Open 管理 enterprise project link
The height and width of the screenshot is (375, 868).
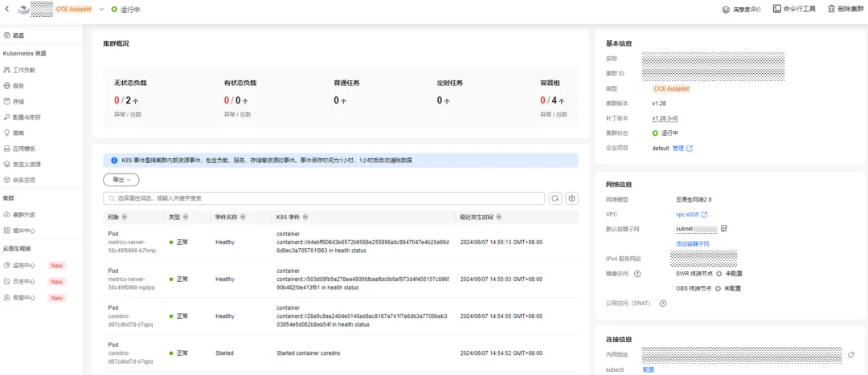coord(678,149)
